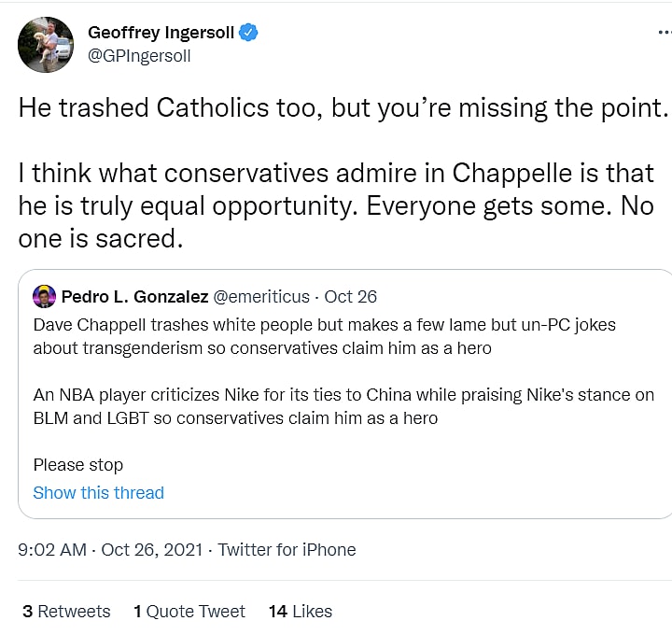Click the quoted tweet's Oct 26 date
Image resolution: width=672 pixels, height=635 pixels.
[x=351, y=297]
